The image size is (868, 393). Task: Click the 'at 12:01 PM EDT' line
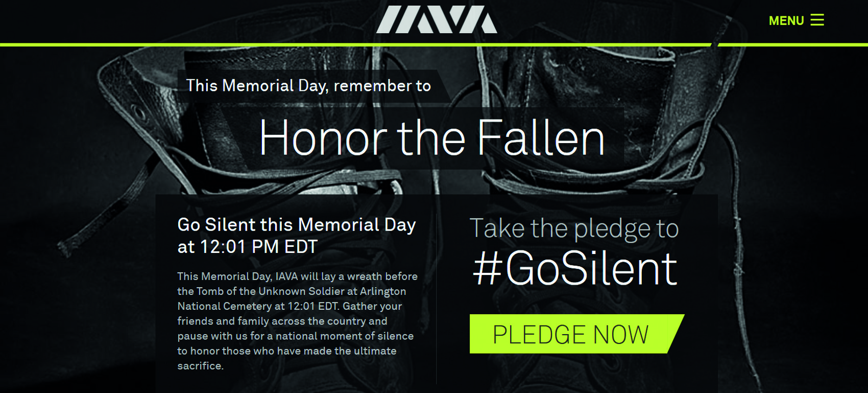pyautogui.click(x=247, y=247)
